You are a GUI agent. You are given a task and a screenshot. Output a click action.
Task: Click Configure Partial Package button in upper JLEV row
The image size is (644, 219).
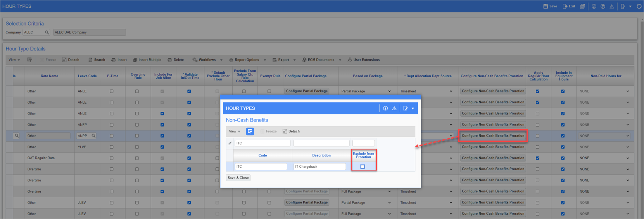[x=307, y=202]
